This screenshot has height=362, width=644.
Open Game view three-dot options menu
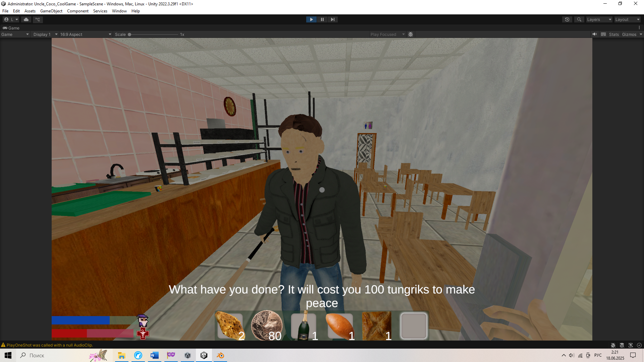(639, 28)
